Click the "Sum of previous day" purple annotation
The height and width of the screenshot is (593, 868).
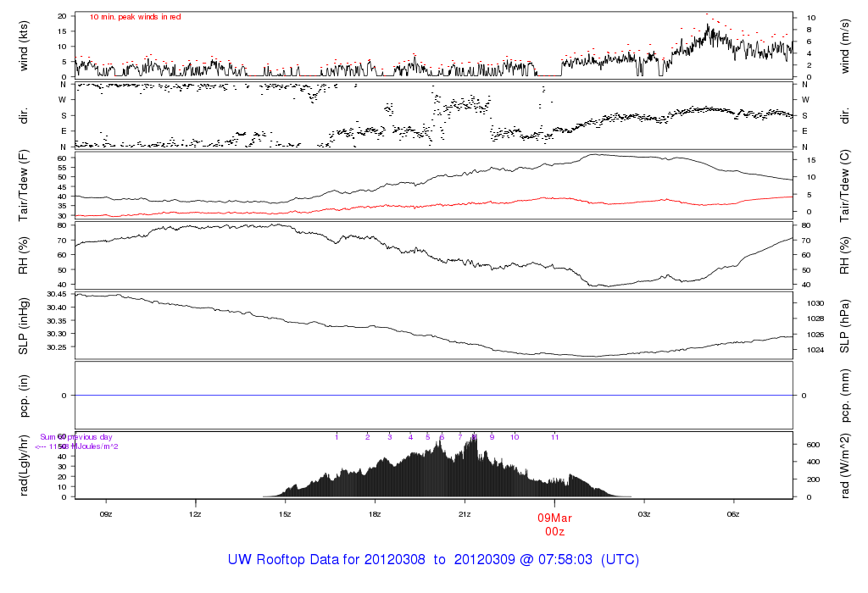[x=75, y=437]
